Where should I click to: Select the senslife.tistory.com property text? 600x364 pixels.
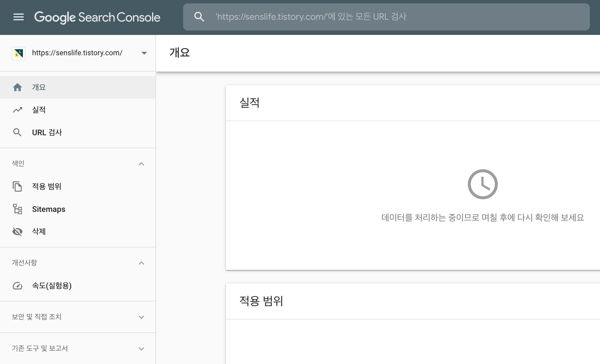tap(77, 53)
